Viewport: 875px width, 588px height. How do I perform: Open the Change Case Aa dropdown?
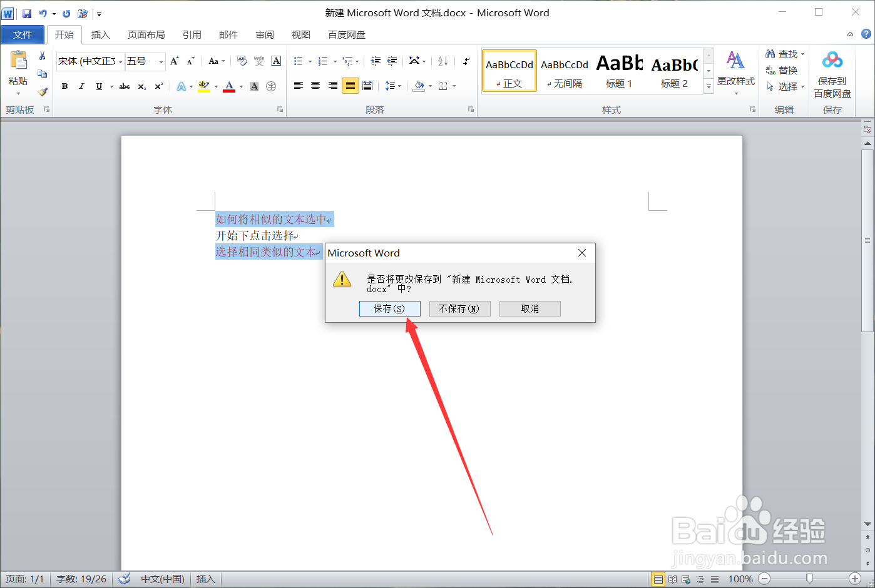tap(217, 61)
